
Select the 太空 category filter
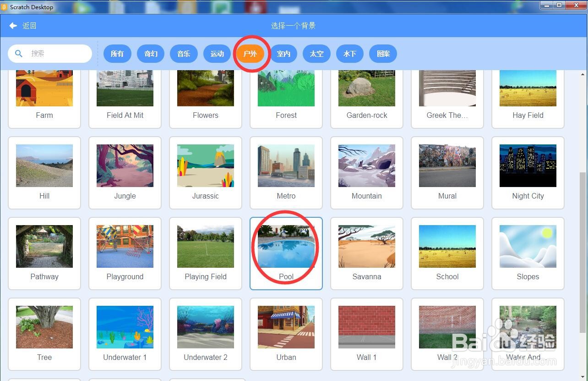[x=316, y=54]
